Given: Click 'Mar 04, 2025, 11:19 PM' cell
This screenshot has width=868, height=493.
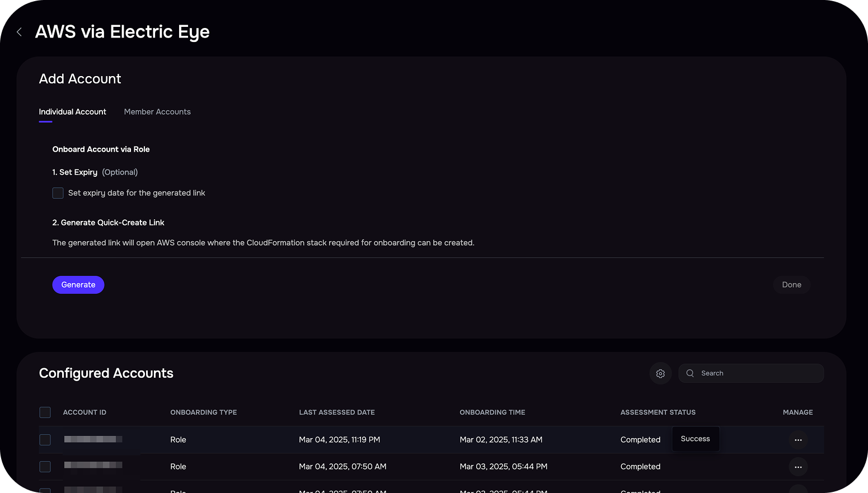Looking at the screenshot, I should point(340,440).
